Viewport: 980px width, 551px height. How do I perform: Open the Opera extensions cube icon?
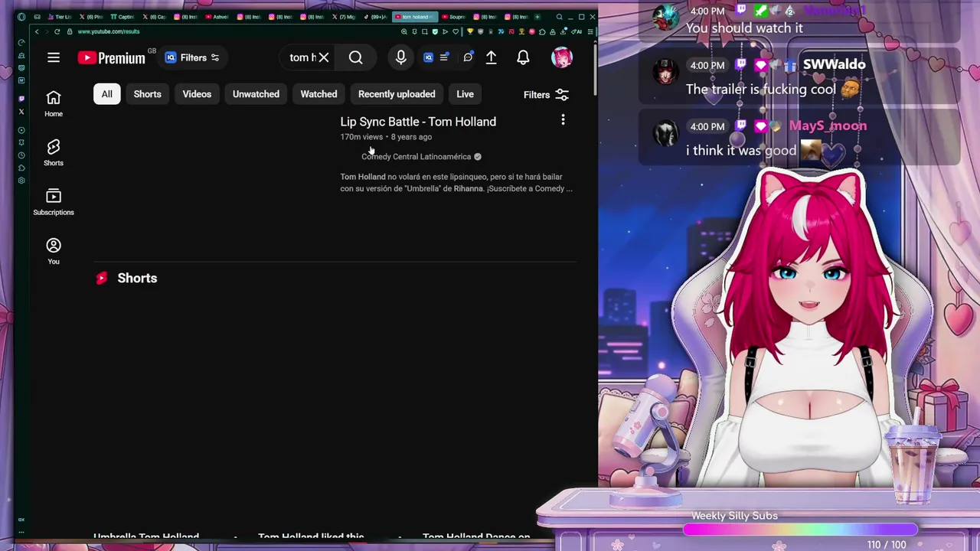click(542, 31)
